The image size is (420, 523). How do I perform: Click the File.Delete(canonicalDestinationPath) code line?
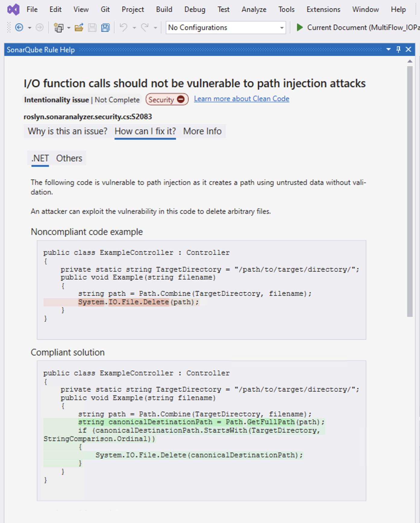pyautogui.click(x=199, y=455)
